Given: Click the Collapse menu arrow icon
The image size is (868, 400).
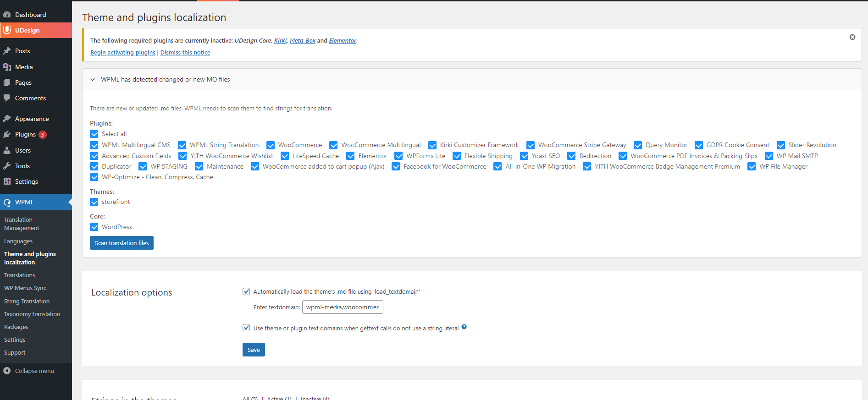Looking at the screenshot, I should coord(7,371).
